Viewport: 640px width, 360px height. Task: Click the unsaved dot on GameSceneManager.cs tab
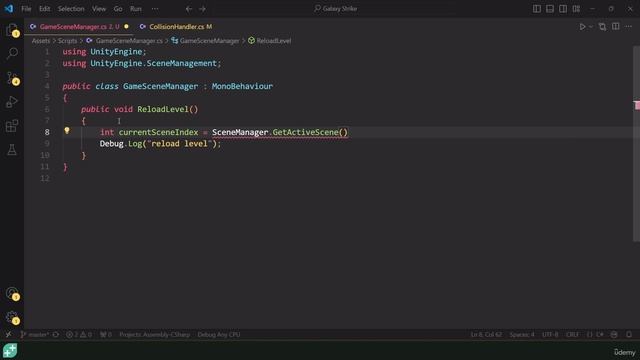click(127, 27)
